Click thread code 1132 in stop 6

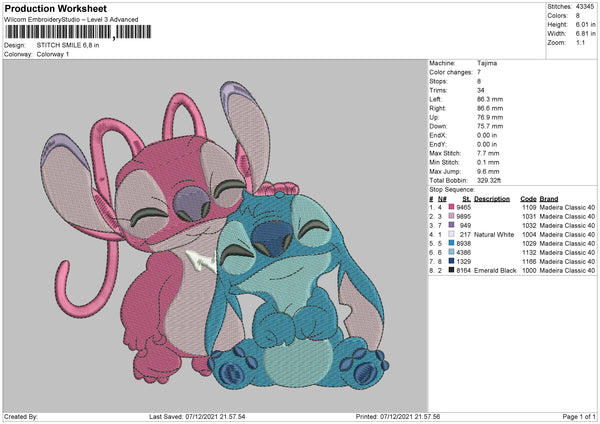529,253
